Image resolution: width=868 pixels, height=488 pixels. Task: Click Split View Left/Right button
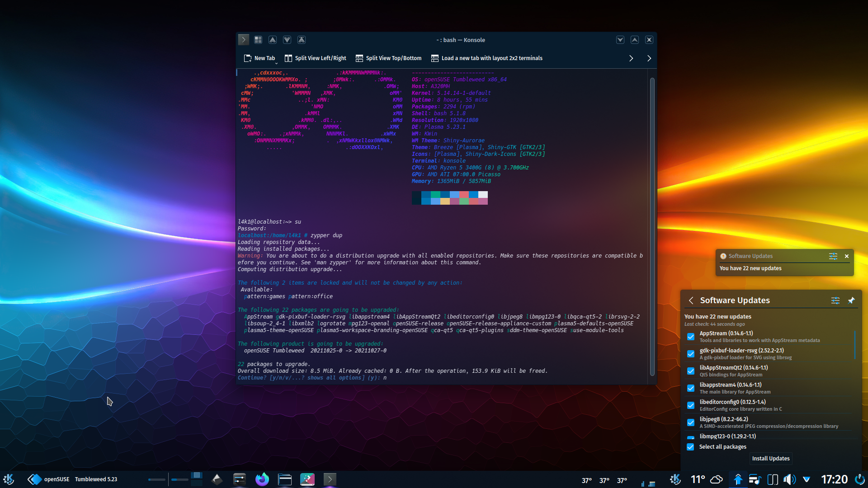[315, 58]
